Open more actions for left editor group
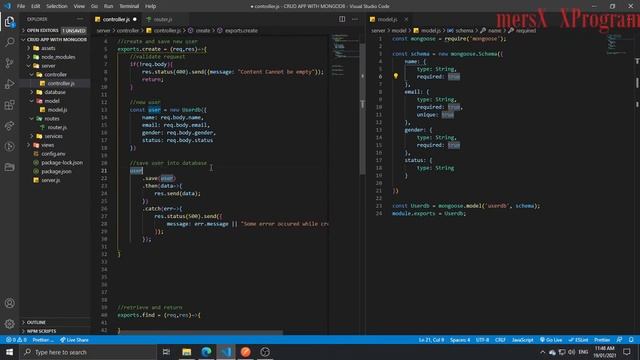 [x=355, y=19]
